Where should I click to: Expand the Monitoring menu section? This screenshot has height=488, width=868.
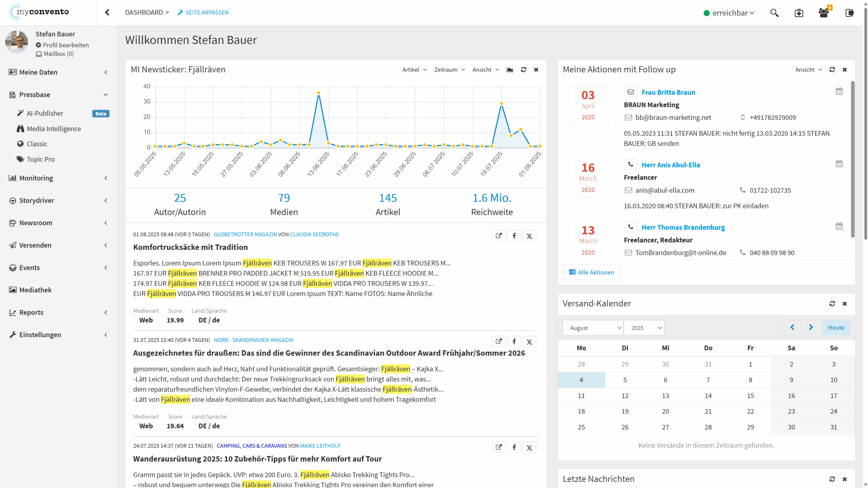(58, 178)
